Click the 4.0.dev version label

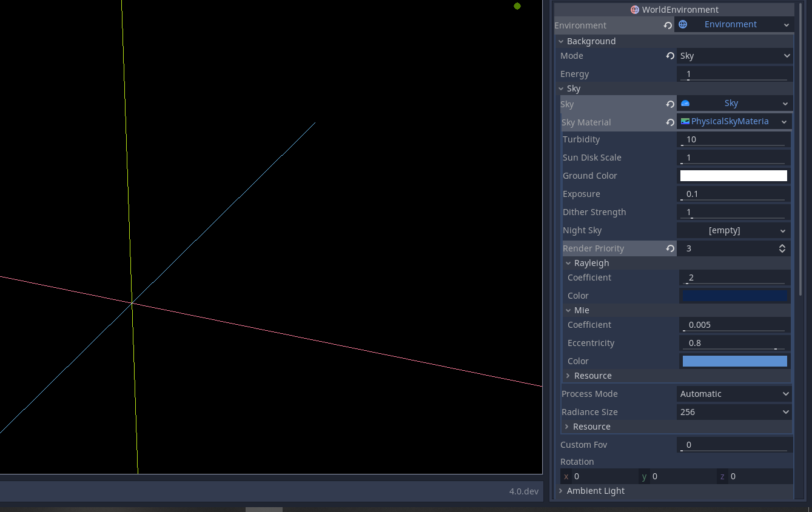(x=523, y=491)
